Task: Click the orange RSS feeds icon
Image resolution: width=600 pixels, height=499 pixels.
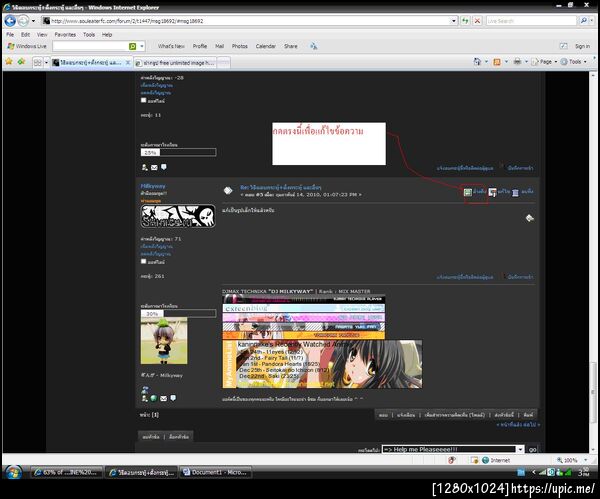Action: [x=497, y=62]
